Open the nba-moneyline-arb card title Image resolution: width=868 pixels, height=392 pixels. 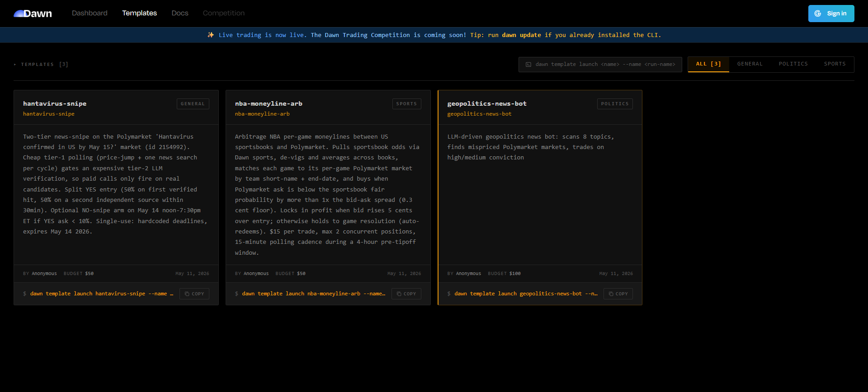[269, 103]
